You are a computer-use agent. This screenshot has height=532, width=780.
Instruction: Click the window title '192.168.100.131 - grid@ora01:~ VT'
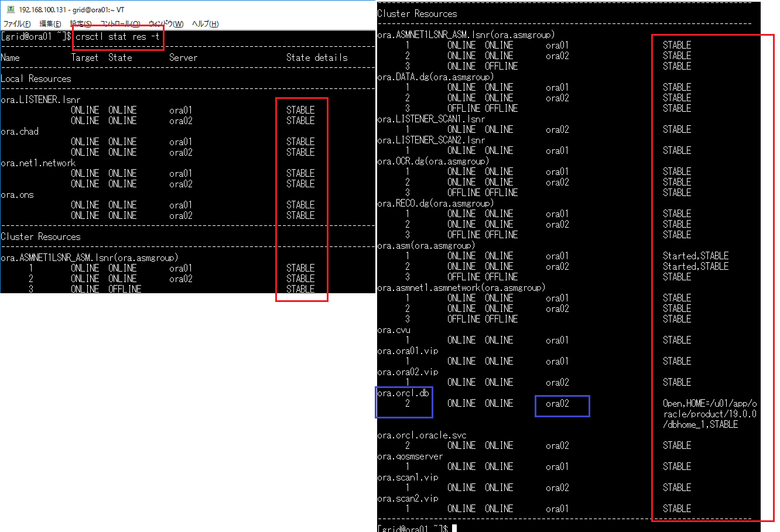click(x=71, y=10)
